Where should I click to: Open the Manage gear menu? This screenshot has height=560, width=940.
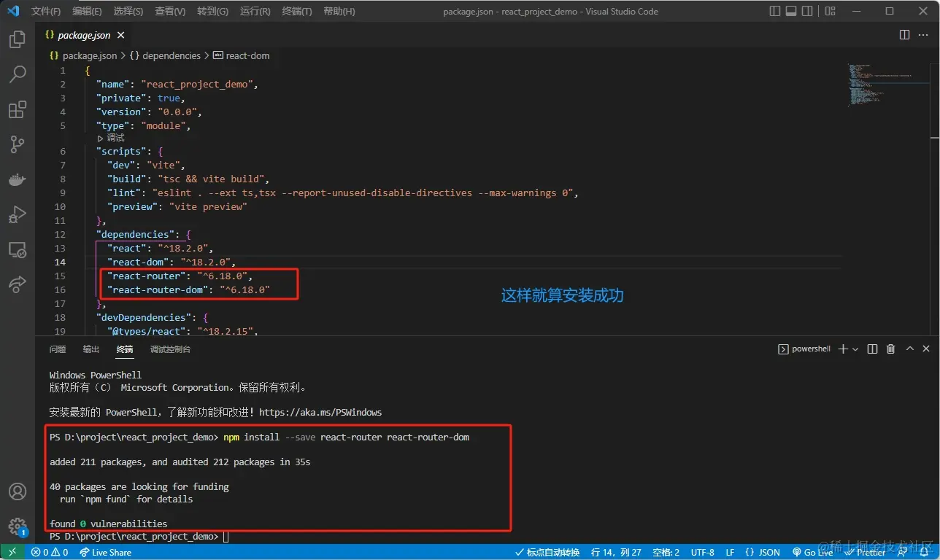18,526
